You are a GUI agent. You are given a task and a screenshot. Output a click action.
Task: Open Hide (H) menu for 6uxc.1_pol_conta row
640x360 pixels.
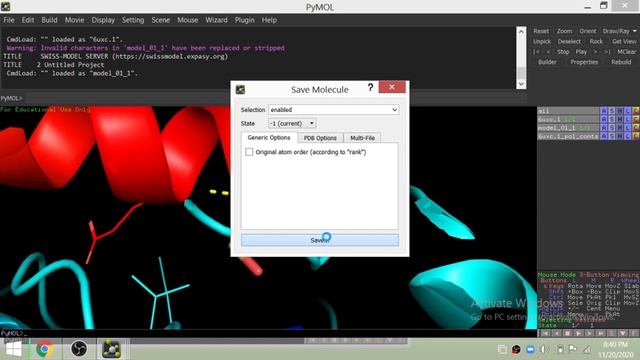point(620,136)
